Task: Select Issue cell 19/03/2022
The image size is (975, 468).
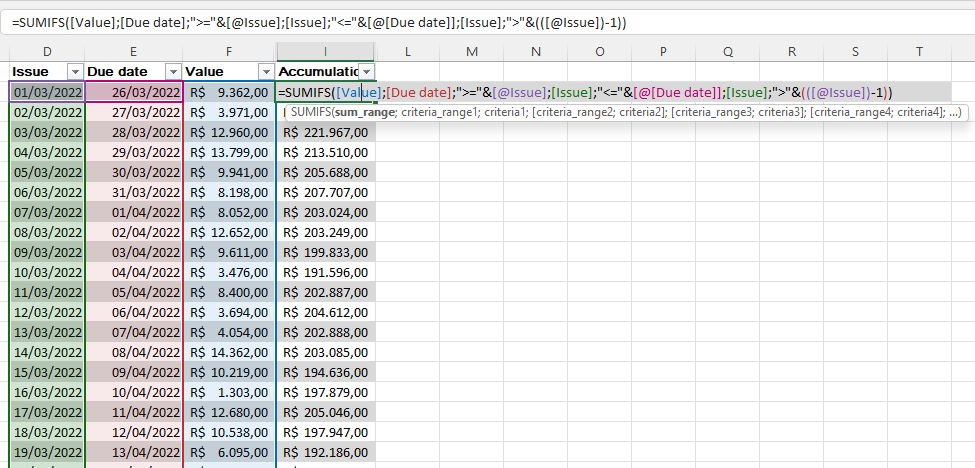Action: click(47, 452)
